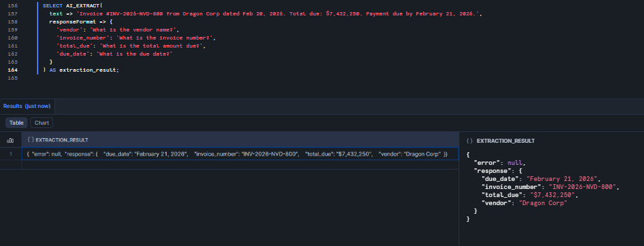Click the 'due_date' question line
644x246 pixels.
[114, 54]
